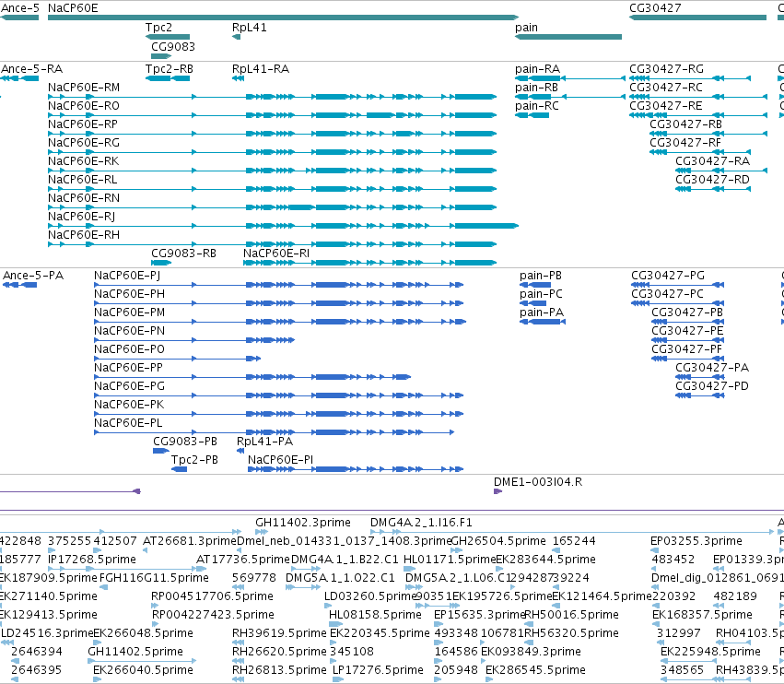Choose transcript NaCP60E-RP label
784x684 pixels.
tap(83, 124)
